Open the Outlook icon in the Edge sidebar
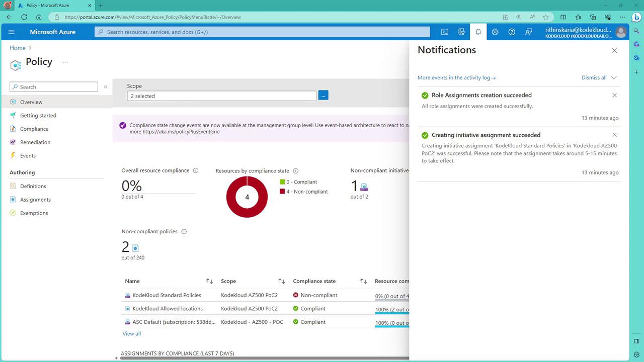The width and height of the screenshot is (644, 362). 636,58
